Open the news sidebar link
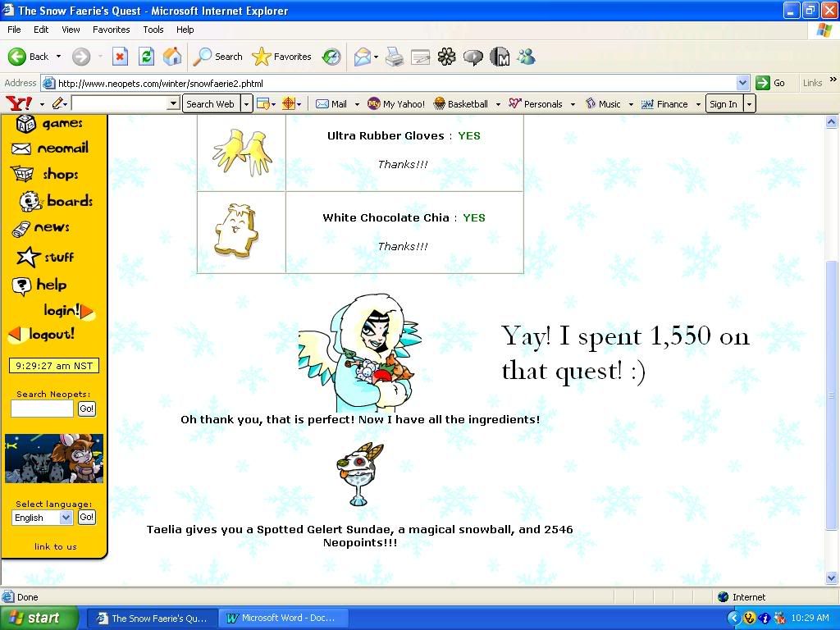Screen dimensions: 840x630 point(40,228)
